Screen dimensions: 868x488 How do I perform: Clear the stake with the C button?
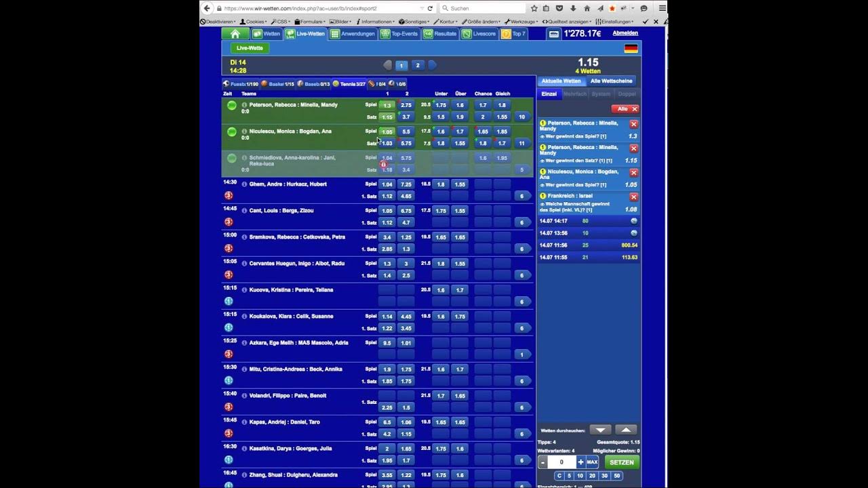coord(559,476)
